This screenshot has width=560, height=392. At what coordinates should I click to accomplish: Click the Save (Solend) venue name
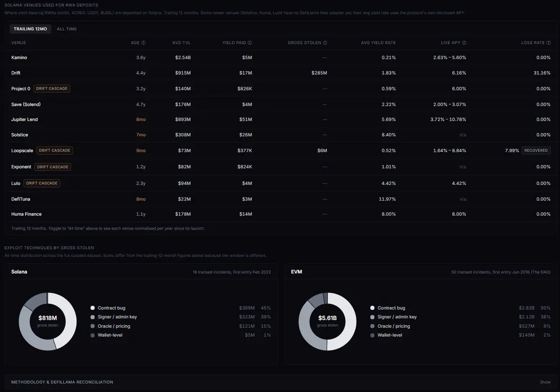tap(26, 105)
